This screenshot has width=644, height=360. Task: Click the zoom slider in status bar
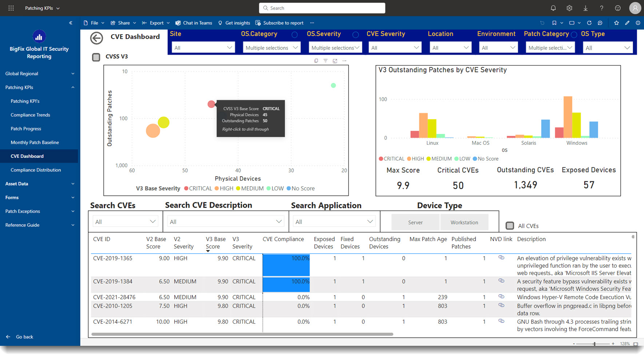click(595, 344)
